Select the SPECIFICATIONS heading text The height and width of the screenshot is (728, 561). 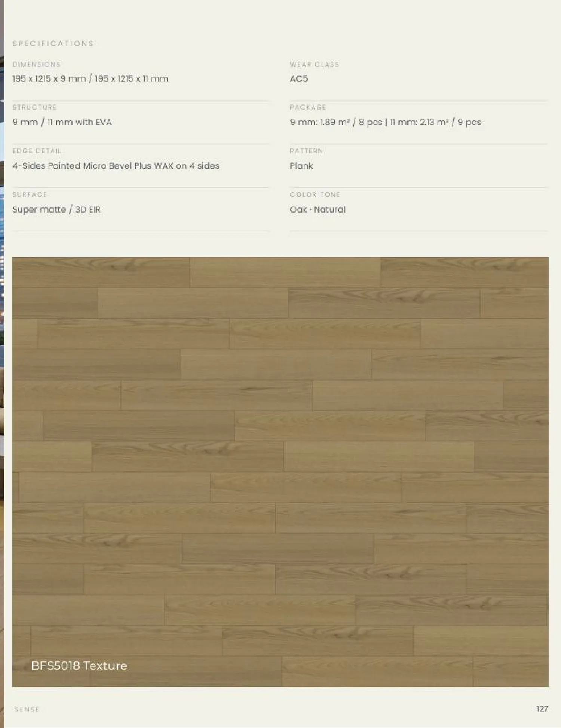pos(53,43)
